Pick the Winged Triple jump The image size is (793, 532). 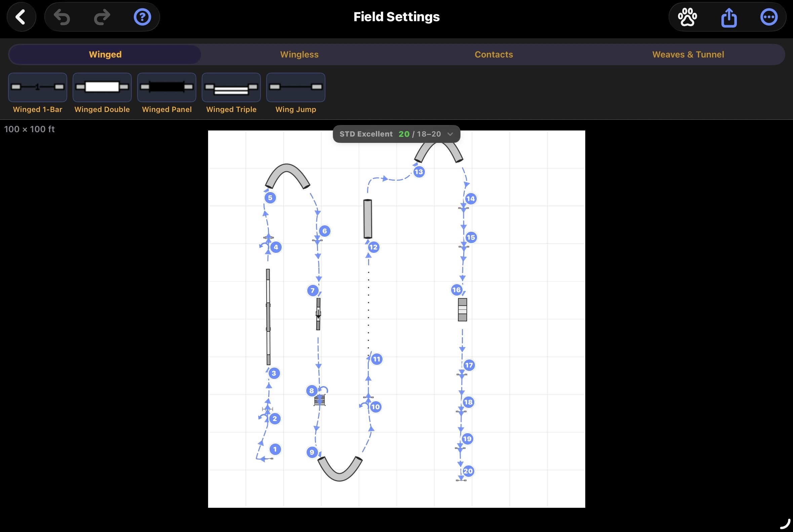pyautogui.click(x=231, y=87)
